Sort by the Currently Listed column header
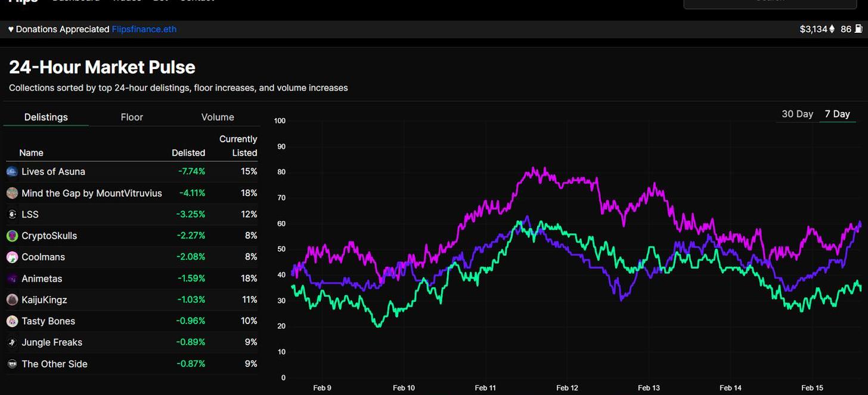 pos(238,146)
